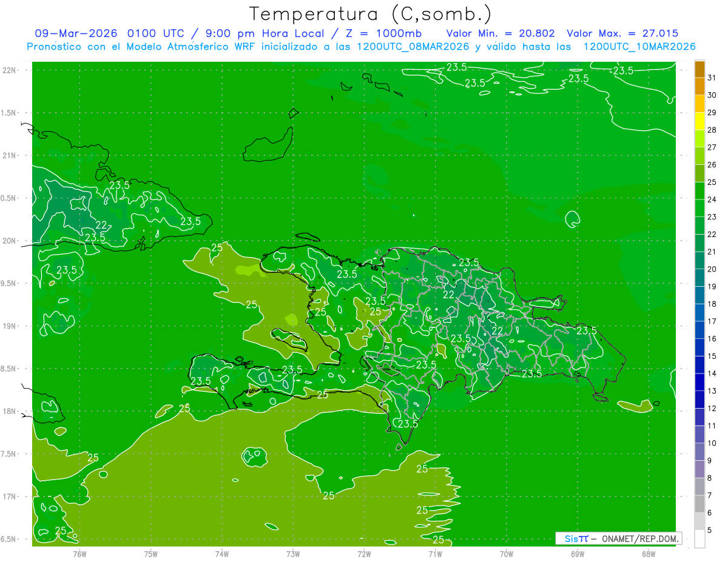Click the '68W' longitude axis label
The height and width of the screenshot is (562, 728).
click(649, 554)
